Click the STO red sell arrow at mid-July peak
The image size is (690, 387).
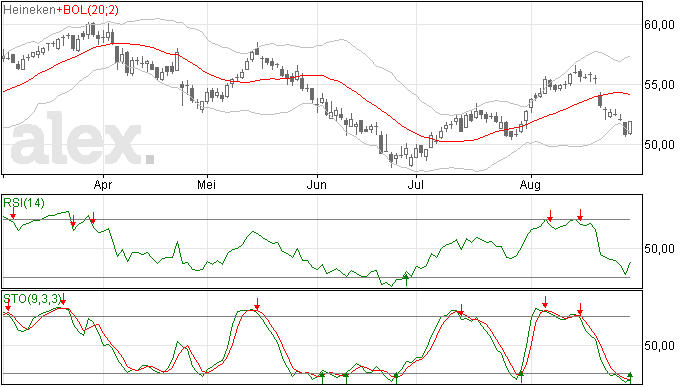tap(461, 310)
